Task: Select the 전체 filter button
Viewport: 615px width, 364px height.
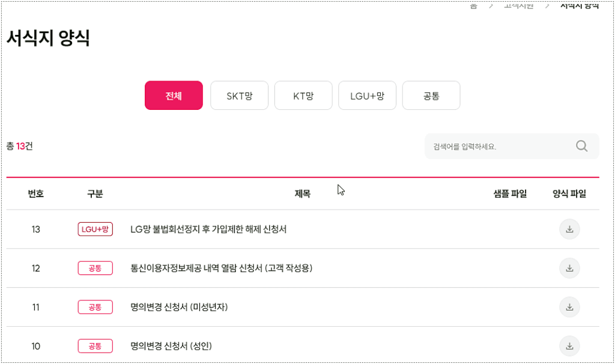Action: click(174, 95)
